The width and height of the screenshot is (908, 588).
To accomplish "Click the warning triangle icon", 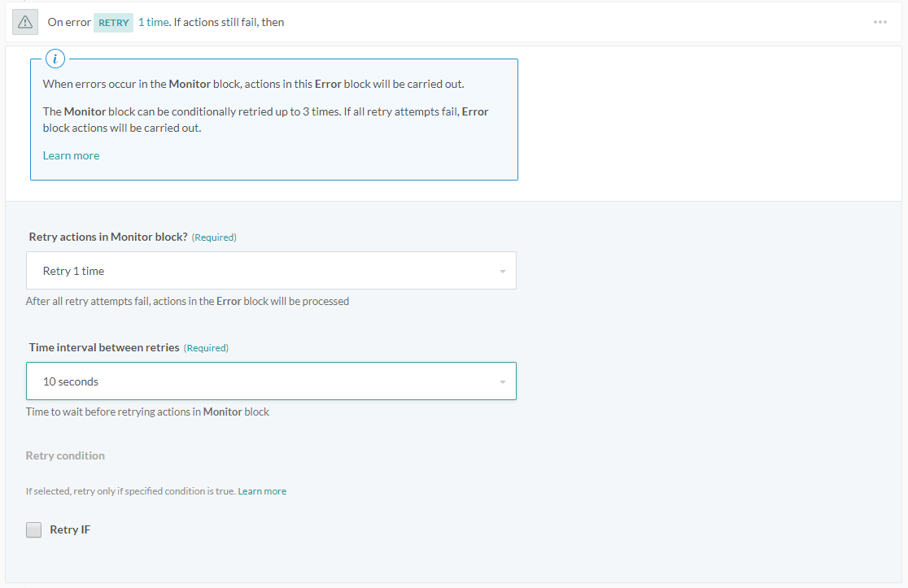I will tap(24, 22).
